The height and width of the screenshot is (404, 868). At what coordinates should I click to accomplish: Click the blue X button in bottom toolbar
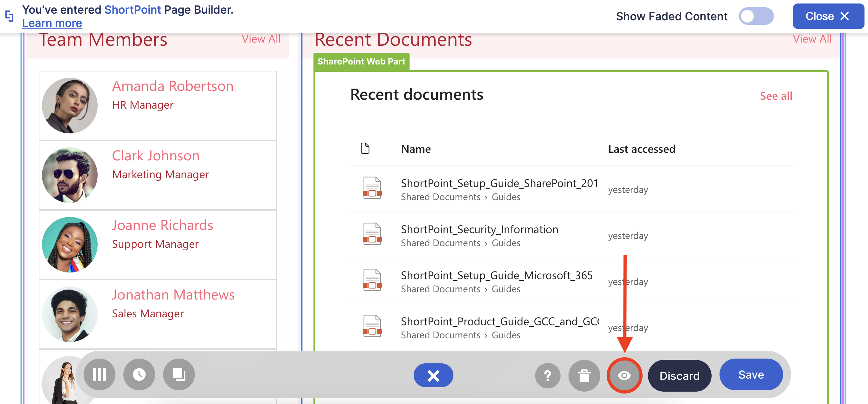433,375
